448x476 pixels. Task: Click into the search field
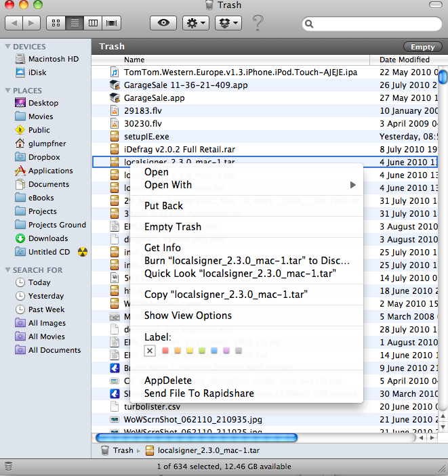pos(371,24)
